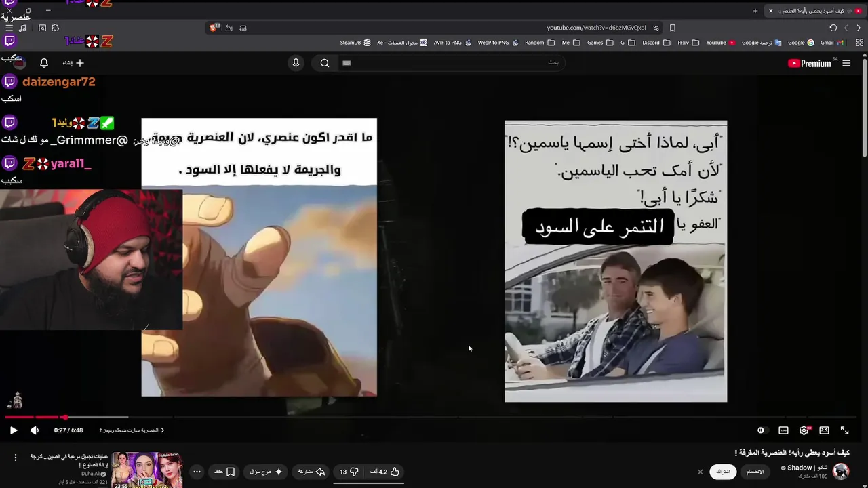Expand the Random bookmarks folder
868x488 pixels.
pos(539,43)
